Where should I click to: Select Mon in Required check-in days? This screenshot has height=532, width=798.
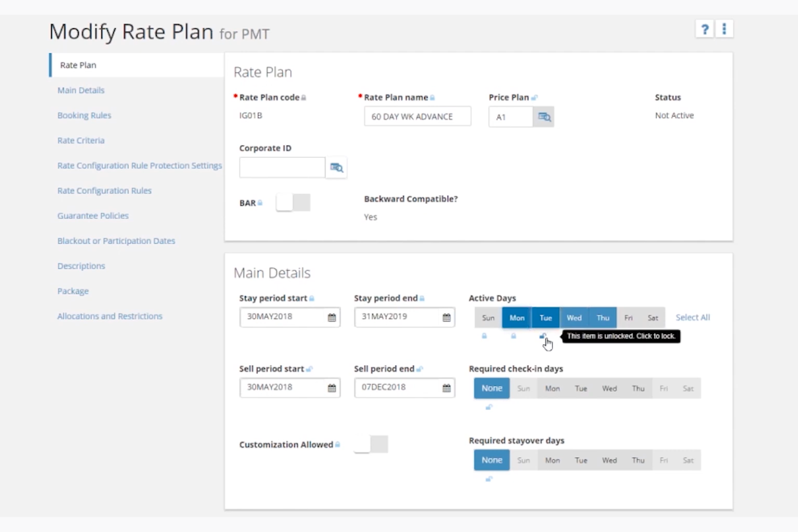click(x=552, y=388)
